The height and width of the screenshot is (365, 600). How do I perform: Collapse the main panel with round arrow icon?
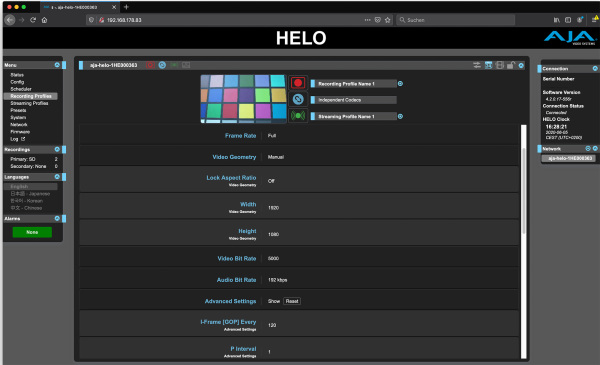point(521,66)
